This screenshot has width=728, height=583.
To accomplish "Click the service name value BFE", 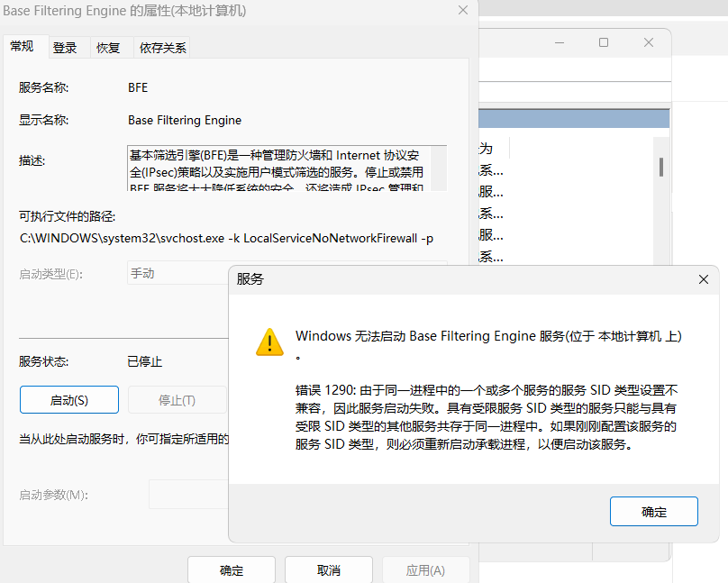I will point(138,87).
